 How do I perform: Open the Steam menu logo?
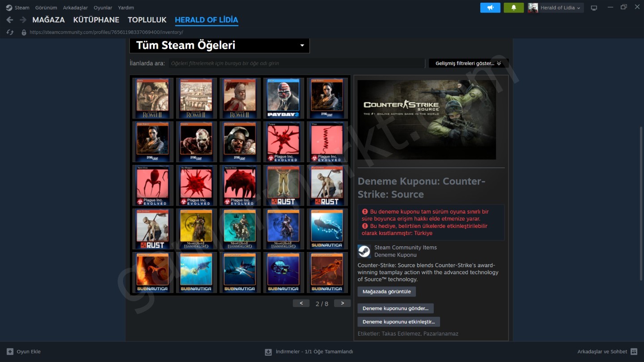(x=9, y=8)
